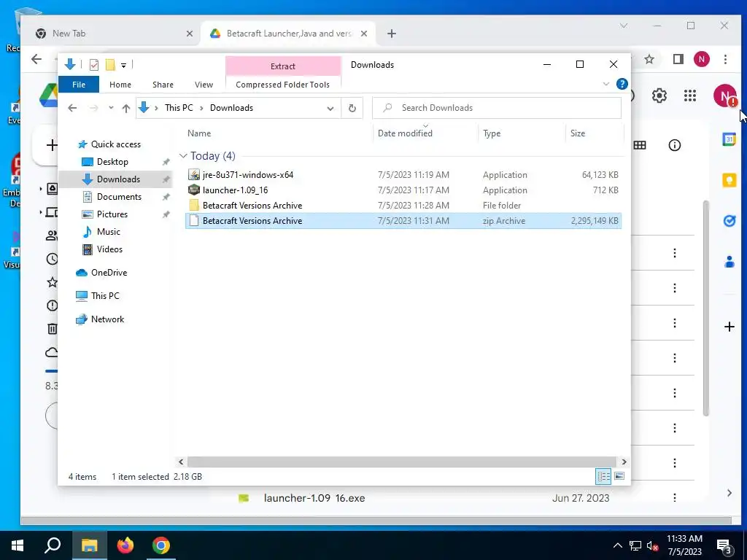Open Pictures in navigation pane
This screenshot has width=747, height=560.
tap(112, 214)
